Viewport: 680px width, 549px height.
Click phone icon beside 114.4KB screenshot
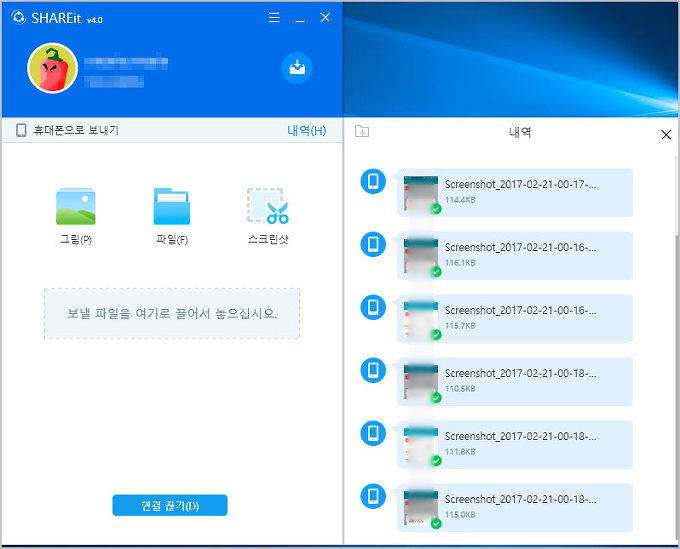click(x=373, y=182)
